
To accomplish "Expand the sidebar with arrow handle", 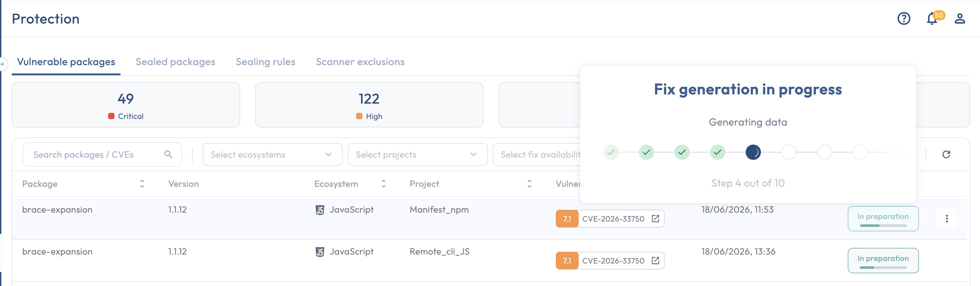I will pyautogui.click(x=3, y=64).
